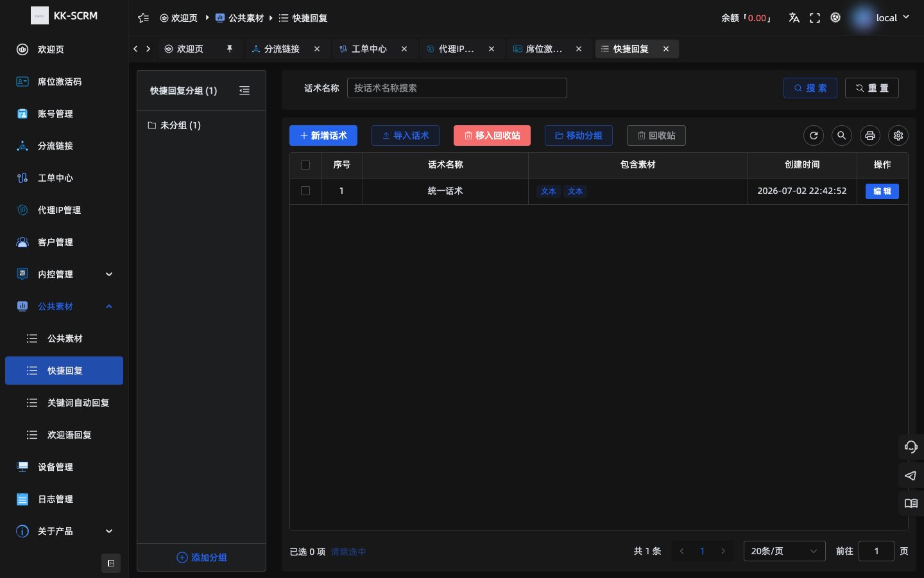Open 设备管理 in sidebar
The image size is (924, 578).
(x=64, y=467)
